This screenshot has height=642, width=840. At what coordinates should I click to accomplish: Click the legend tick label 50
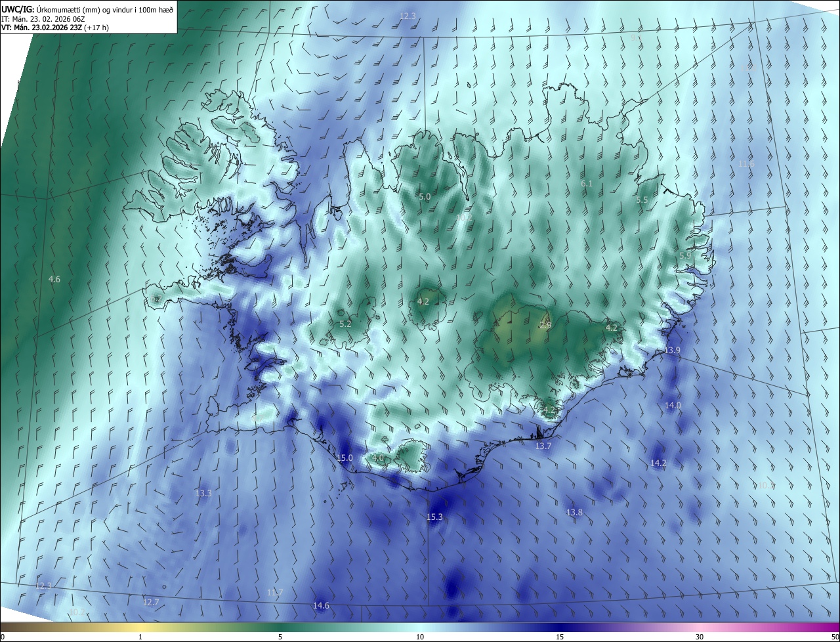point(835,637)
